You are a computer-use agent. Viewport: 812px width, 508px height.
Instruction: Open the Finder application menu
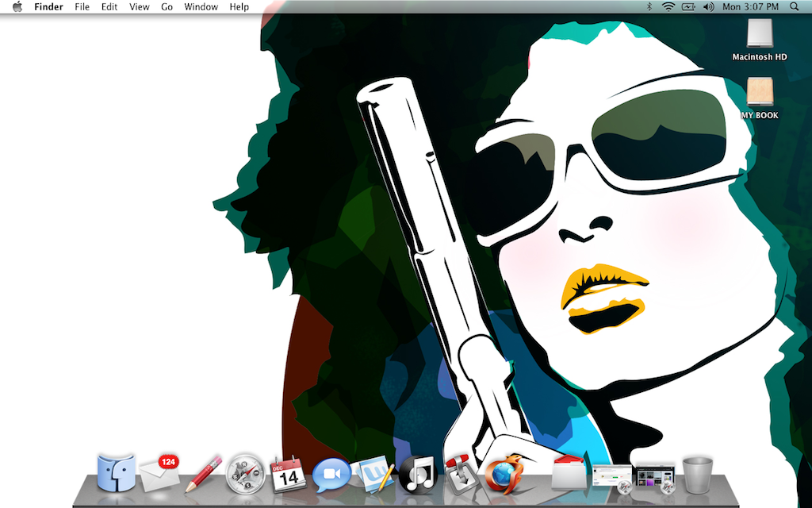(48, 6)
